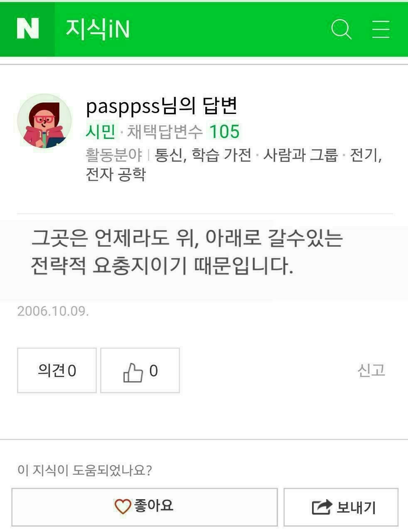Click the answer text about 전략적 요충지
The image size is (408, 532).
pos(187,252)
